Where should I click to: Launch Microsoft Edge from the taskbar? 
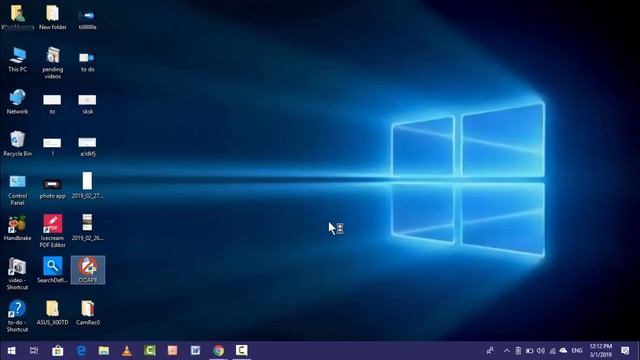(81, 351)
